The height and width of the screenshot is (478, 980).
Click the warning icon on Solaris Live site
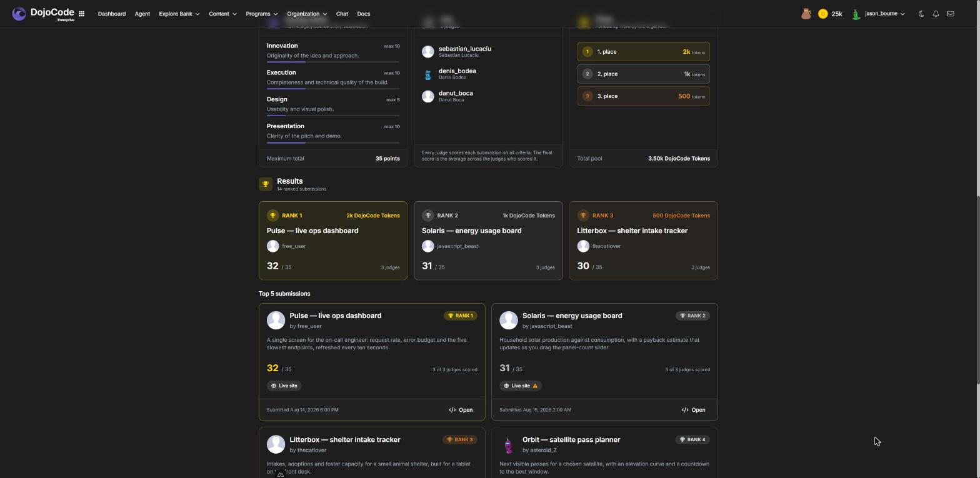535,386
